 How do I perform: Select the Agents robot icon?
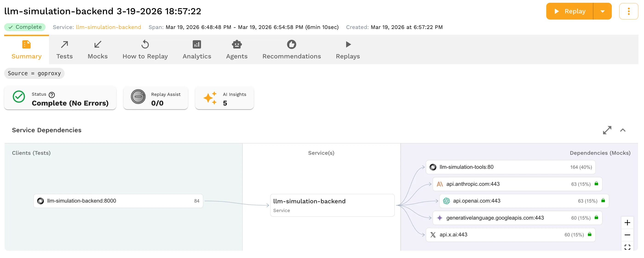point(237,44)
